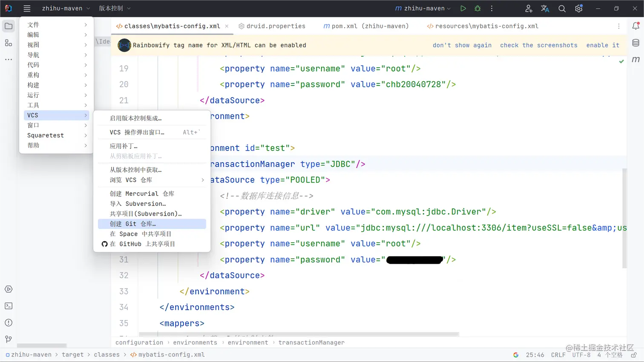
Task: Open more run actions kebab icon
Action: click(x=492, y=9)
